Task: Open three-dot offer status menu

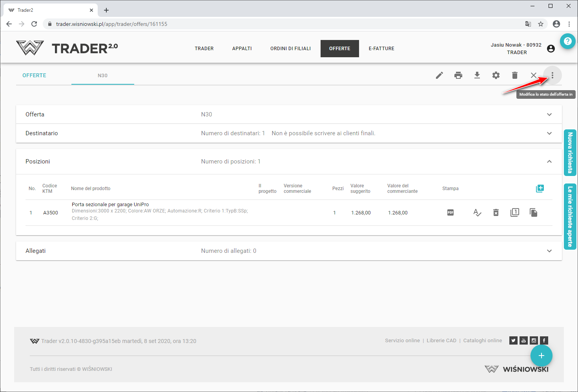Action: [x=552, y=75]
